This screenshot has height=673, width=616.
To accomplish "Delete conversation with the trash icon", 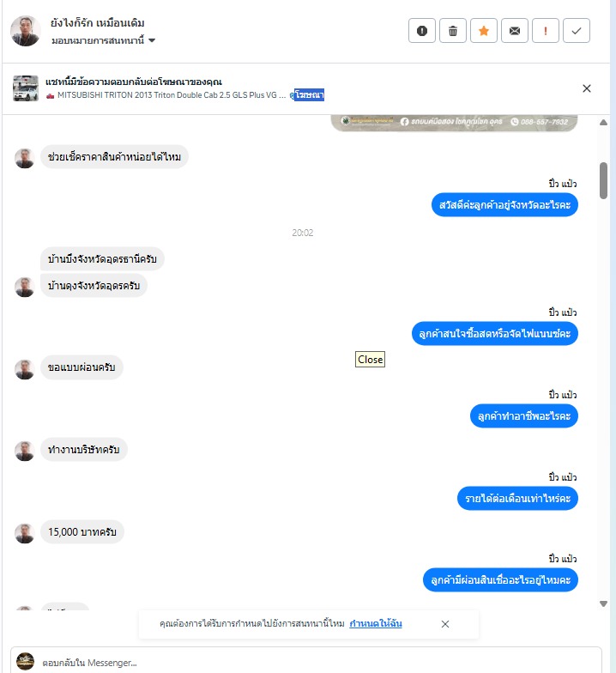I will [x=453, y=31].
